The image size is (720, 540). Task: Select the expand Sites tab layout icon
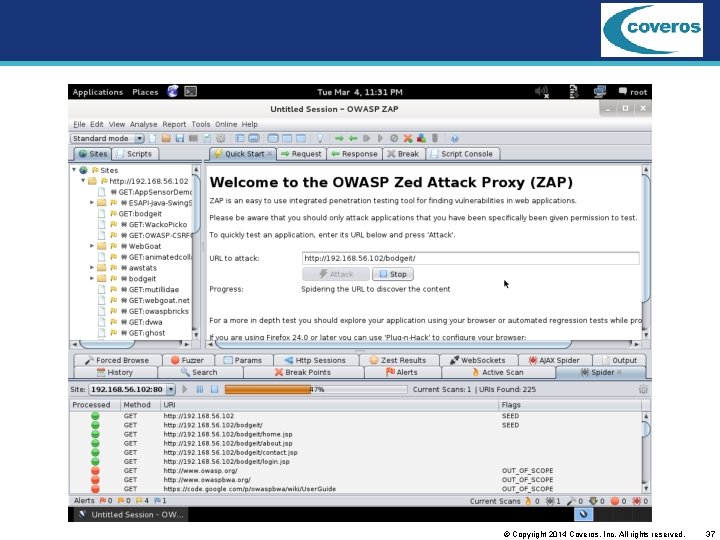(240, 138)
